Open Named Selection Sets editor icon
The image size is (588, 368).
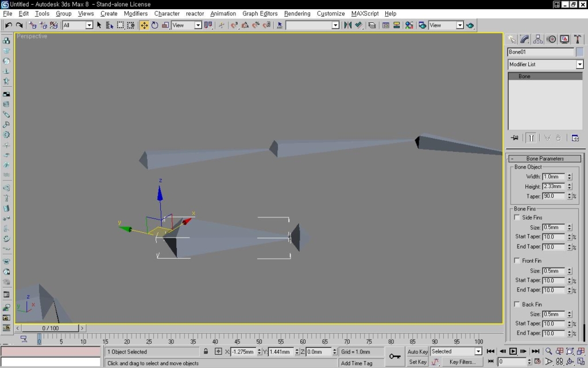point(280,25)
